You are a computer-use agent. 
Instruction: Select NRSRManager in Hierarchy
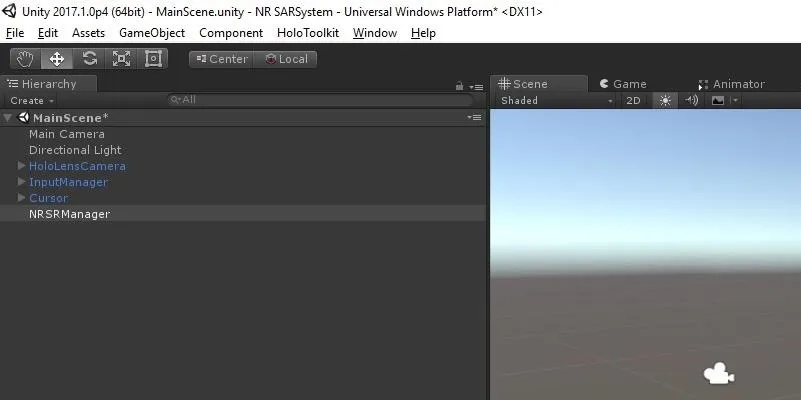(x=69, y=214)
